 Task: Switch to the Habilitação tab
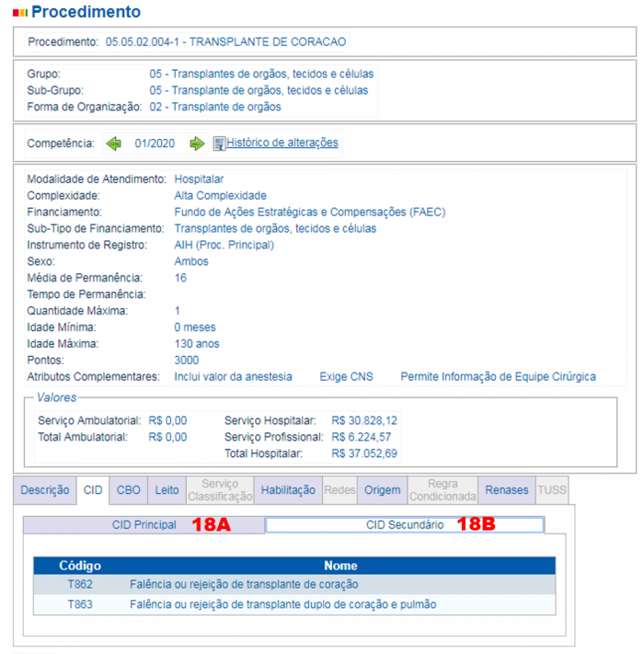tap(288, 490)
